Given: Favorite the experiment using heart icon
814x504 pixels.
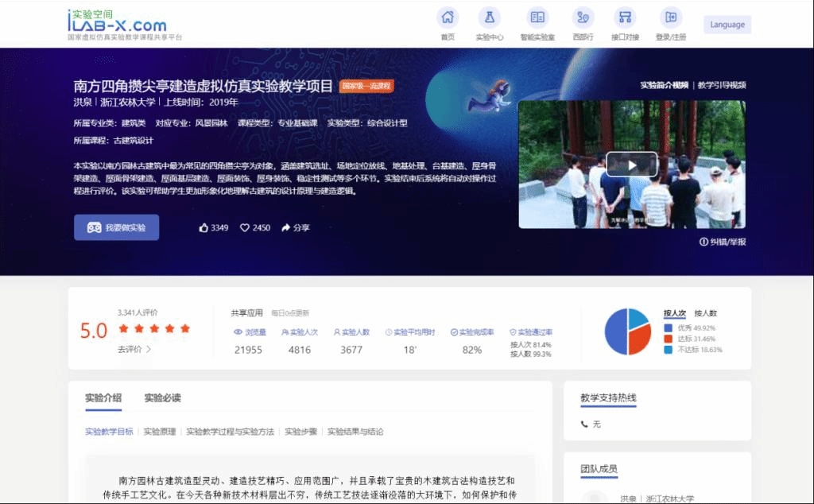Looking at the screenshot, I should tap(245, 228).
